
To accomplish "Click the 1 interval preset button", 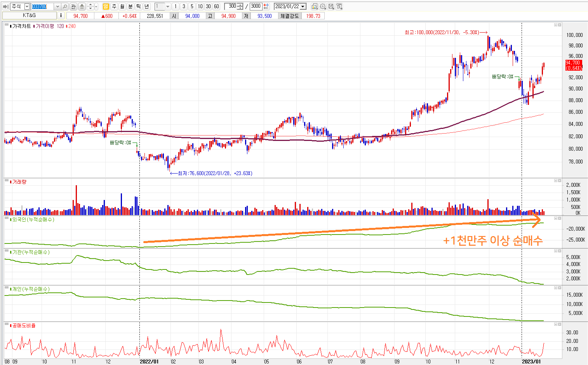I will click(x=176, y=7).
